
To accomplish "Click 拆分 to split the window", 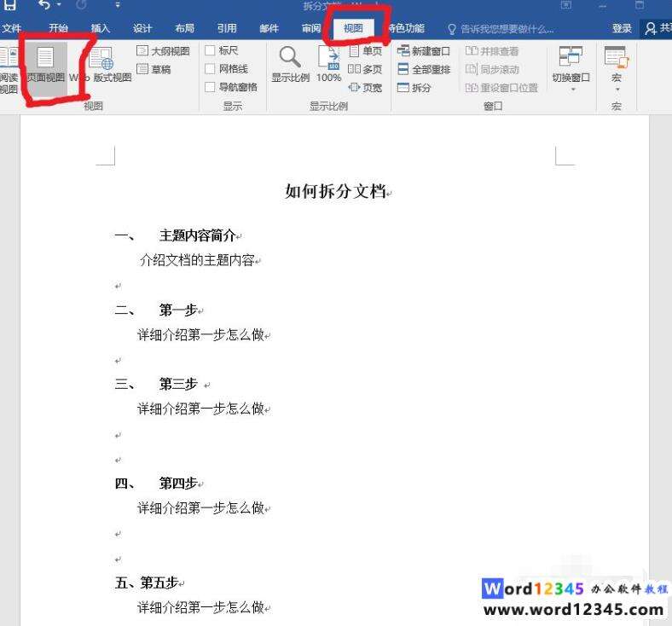I will [414, 87].
